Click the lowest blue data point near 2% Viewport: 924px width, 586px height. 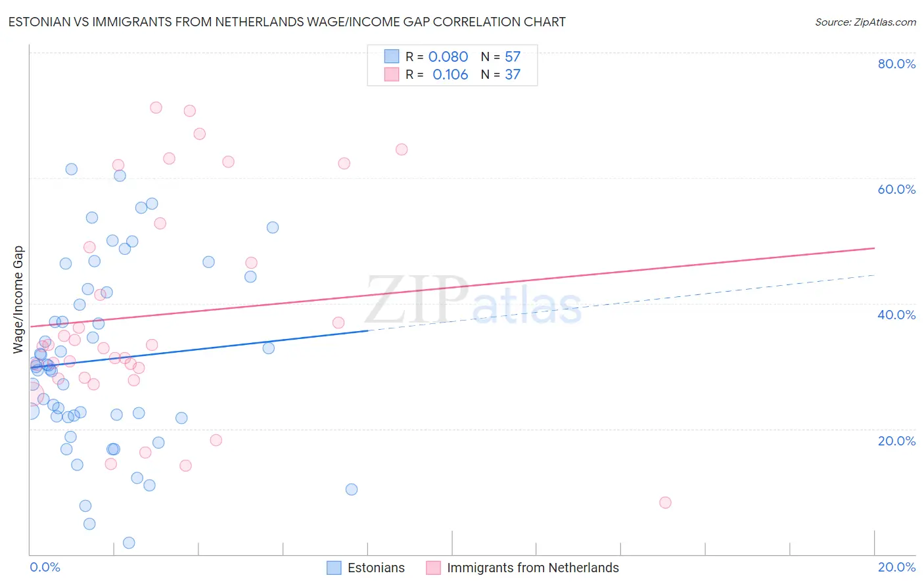click(129, 543)
